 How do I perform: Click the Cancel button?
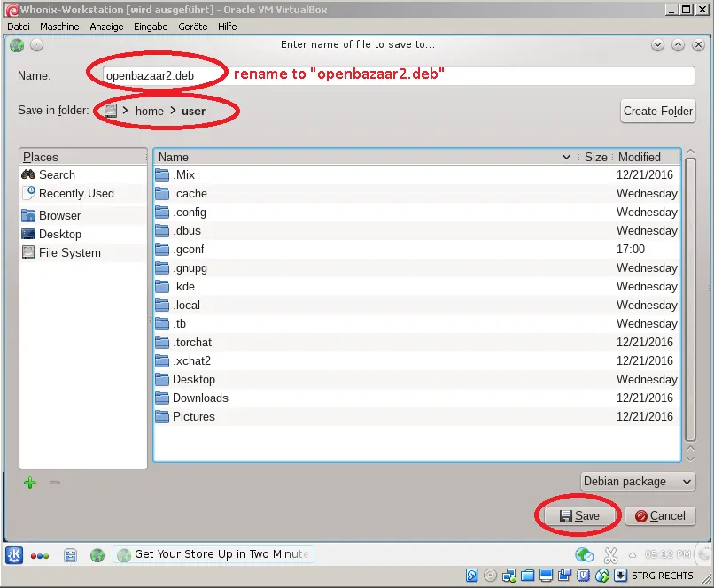(660, 516)
